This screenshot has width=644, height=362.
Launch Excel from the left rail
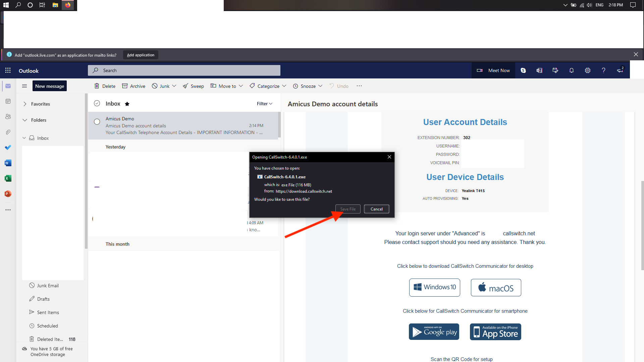(8, 178)
